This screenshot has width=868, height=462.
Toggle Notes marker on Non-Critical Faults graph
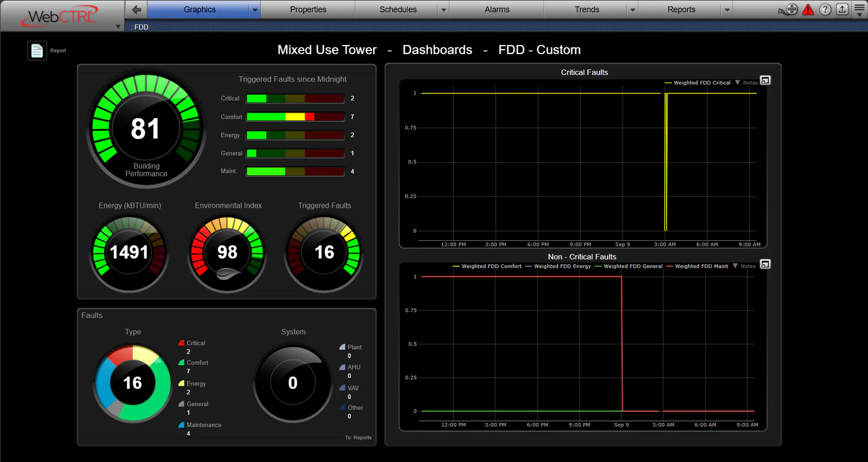pyautogui.click(x=744, y=266)
